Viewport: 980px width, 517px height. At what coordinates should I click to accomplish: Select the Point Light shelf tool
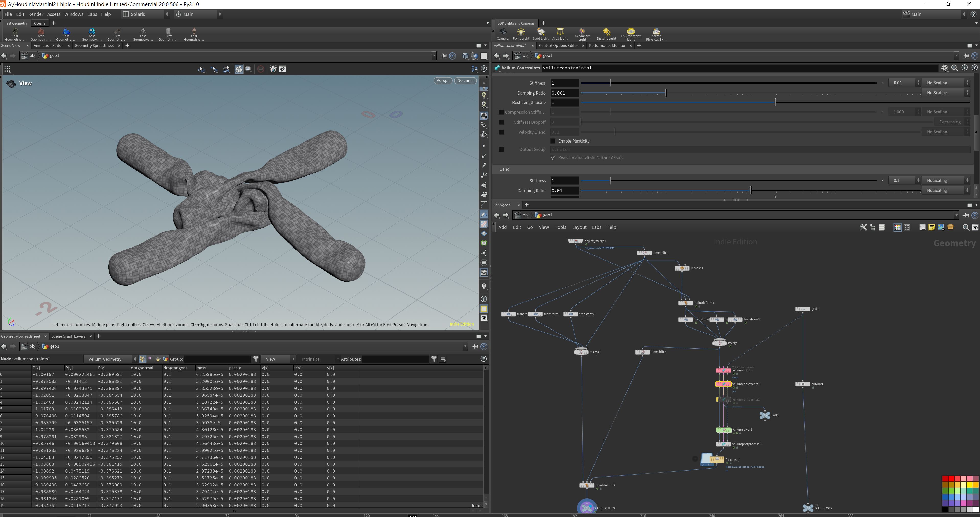pos(521,33)
